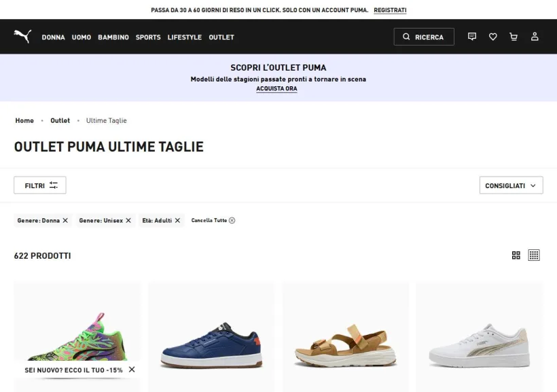Click the Ultime Taglie breadcrumb text
Image resolution: width=557 pixels, height=392 pixels.
(106, 120)
